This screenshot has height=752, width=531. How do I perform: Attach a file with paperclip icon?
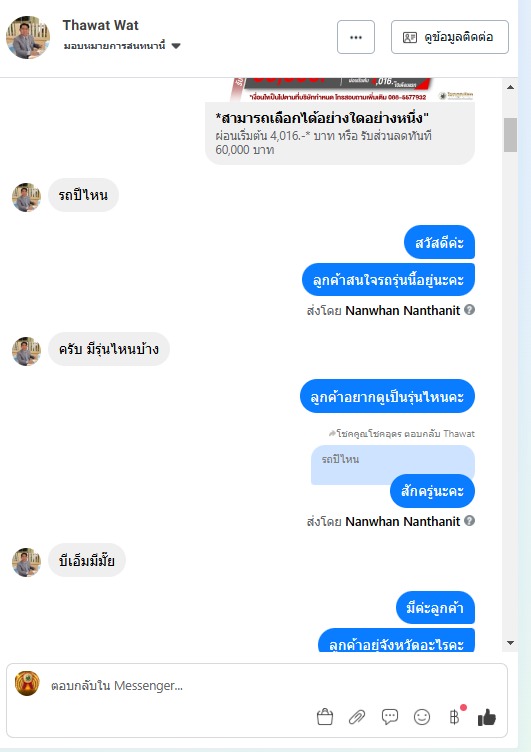pyautogui.click(x=357, y=717)
